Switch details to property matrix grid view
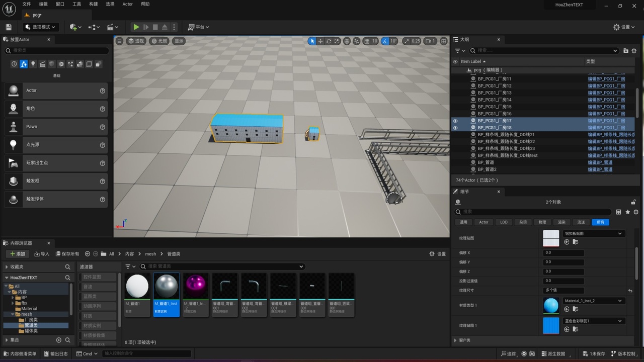This screenshot has width=644, height=362. pos(619,212)
